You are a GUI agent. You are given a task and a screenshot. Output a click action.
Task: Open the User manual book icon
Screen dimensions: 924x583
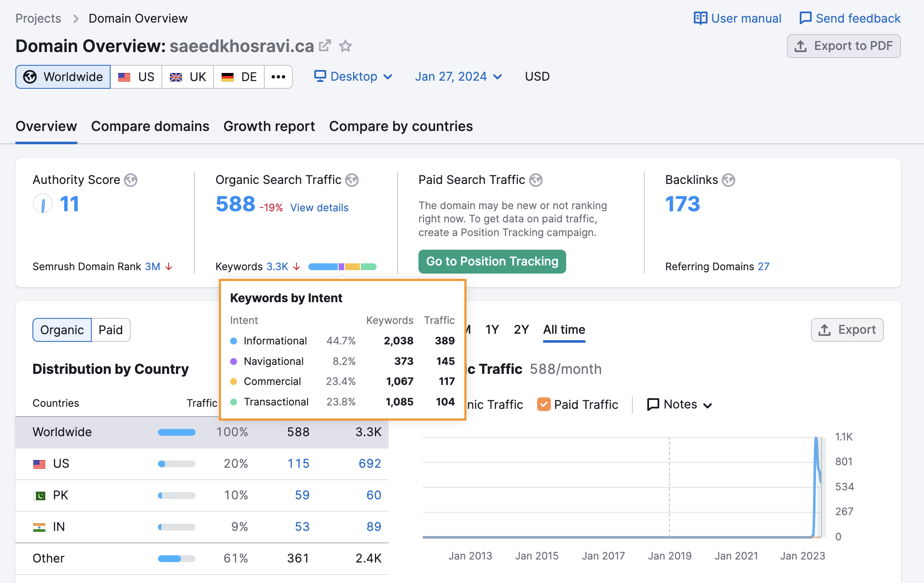pos(700,18)
